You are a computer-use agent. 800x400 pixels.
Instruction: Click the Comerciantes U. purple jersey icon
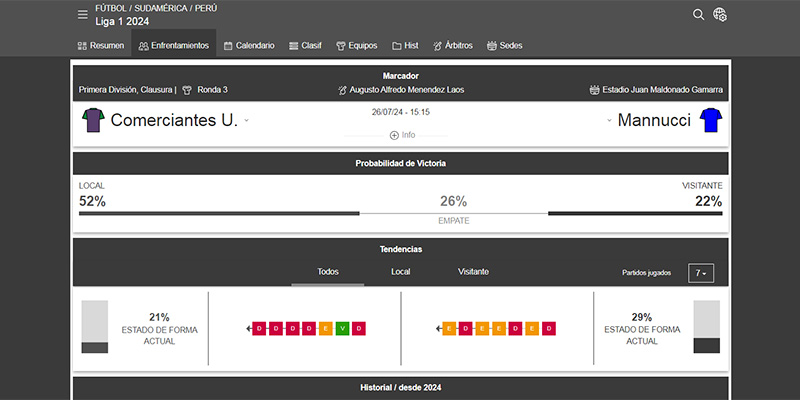[93, 120]
